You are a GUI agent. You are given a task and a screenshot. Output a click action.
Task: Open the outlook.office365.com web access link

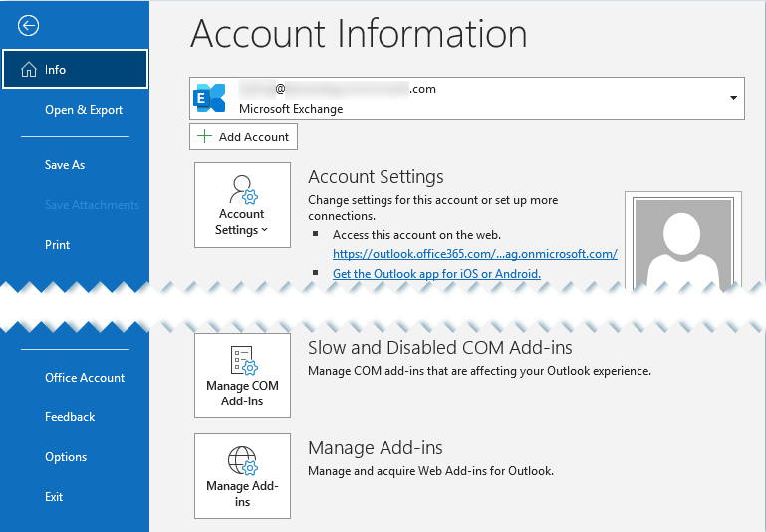pos(475,254)
